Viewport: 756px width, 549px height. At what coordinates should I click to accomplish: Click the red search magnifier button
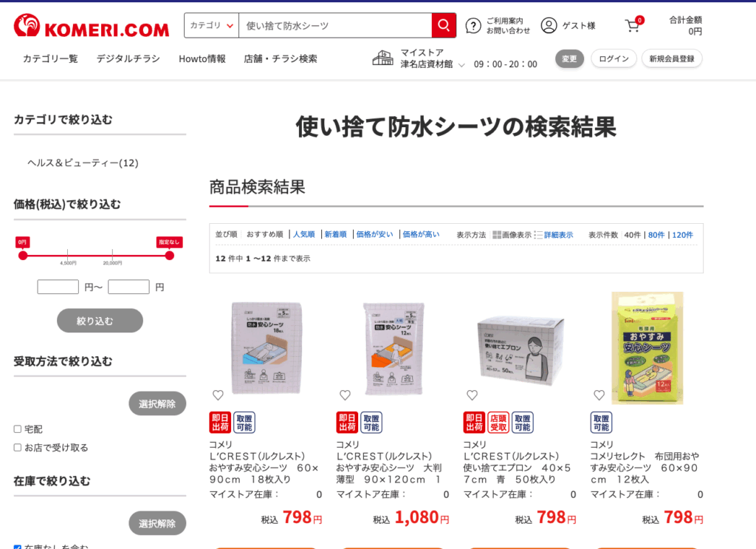444,26
